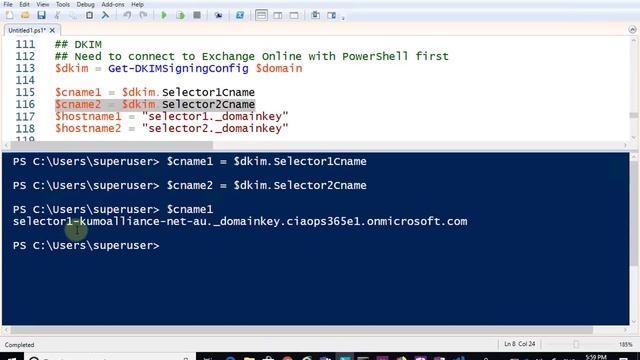Click the script pane horizontal scrollbar thumb
This screenshot has height=360, width=640.
click(x=111, y=145)
